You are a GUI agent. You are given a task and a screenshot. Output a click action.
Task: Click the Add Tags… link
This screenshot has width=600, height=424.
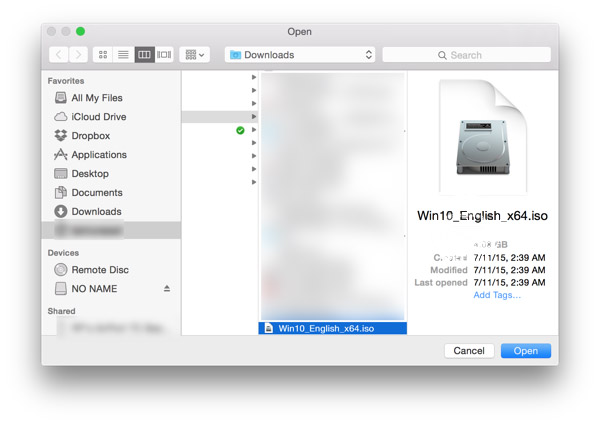pos(497,295)
